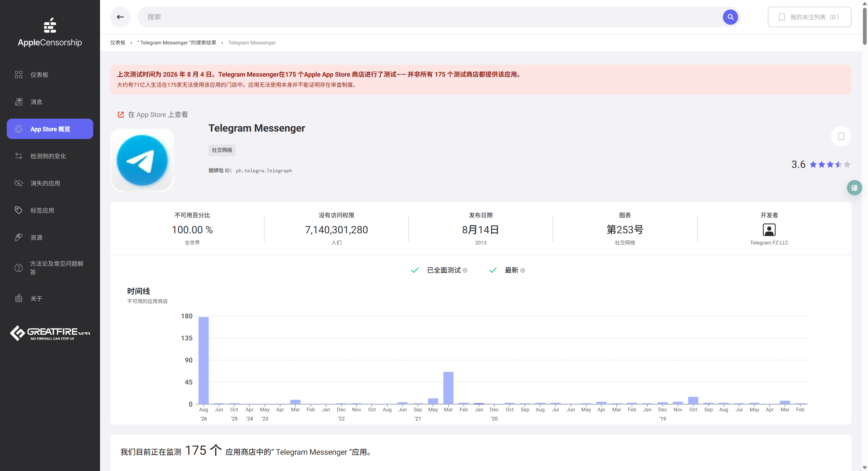The height and width of the screenshot is (471, 868).
Task: Click the bundle ID text ph.telegra.Telegraph
Action: click(264, 171)
